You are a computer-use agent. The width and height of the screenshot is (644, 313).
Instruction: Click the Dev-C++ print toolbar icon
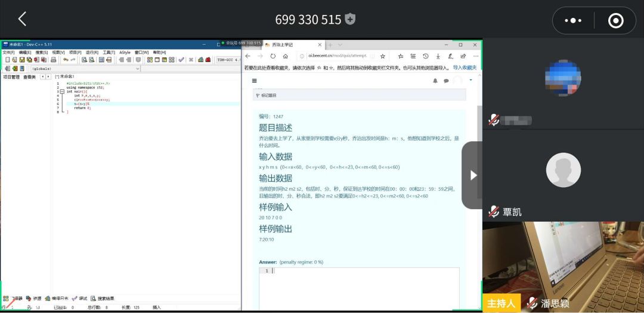point(54,60)
